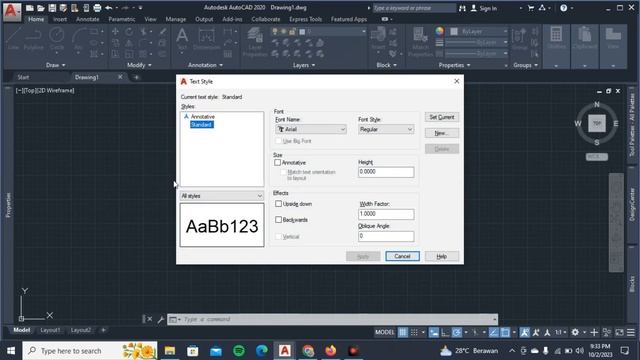Expand the Layers panel flyout
Image resolution: width=640 pixels, height=360 pixels.
pyautogui.click(x=304, y=65)
